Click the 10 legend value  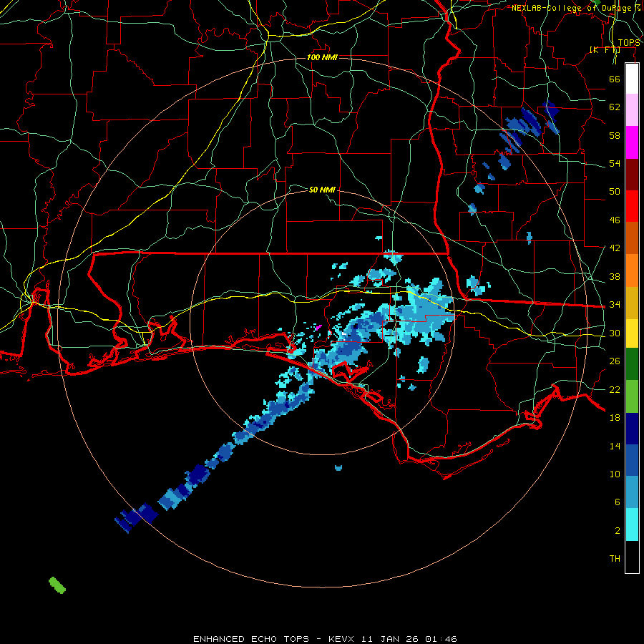(615, 474)
